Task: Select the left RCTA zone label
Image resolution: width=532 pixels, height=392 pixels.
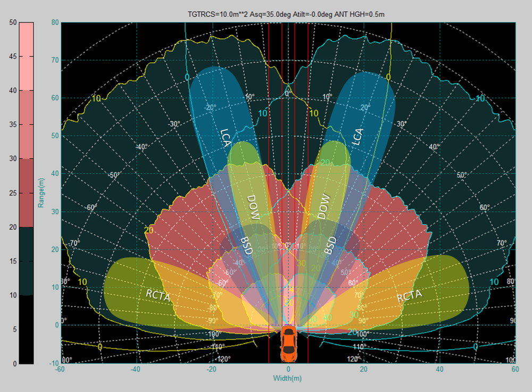Action: point(158,295)
